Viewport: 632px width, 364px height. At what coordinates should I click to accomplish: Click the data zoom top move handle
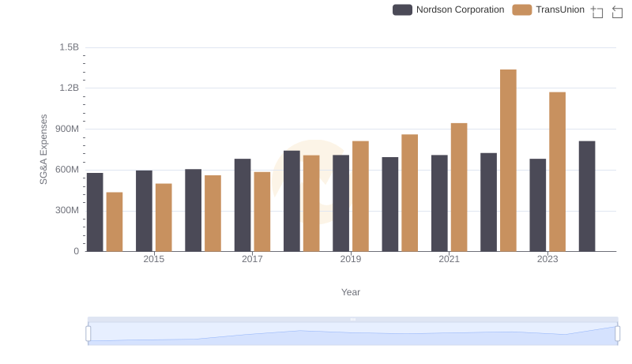click(x=352, y=319)
